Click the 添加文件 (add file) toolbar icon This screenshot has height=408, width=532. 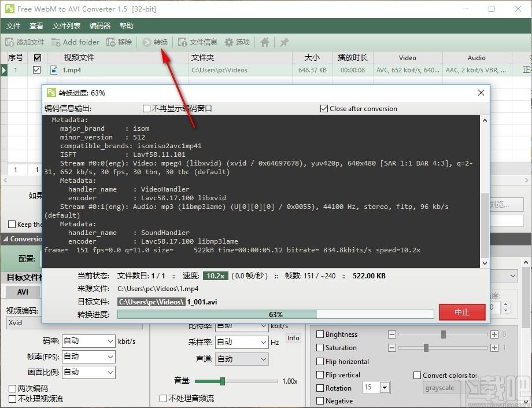[x=9, y=42]
